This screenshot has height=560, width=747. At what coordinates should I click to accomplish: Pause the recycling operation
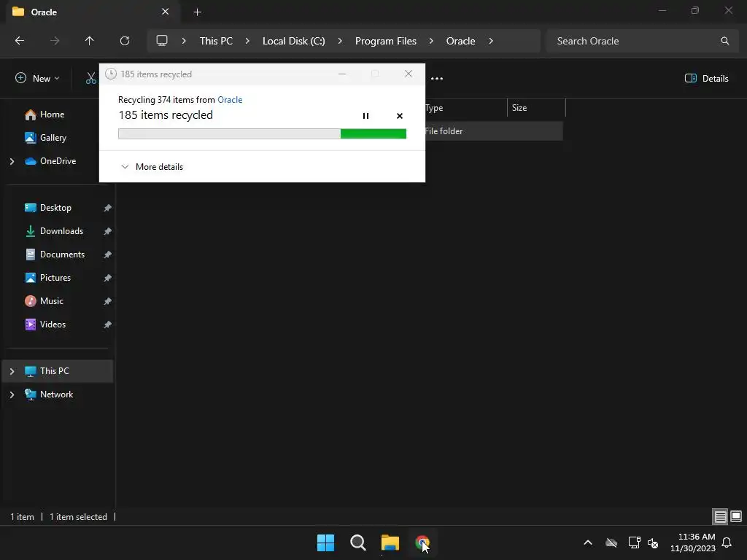pyautogui.click(x=365, y=116)
